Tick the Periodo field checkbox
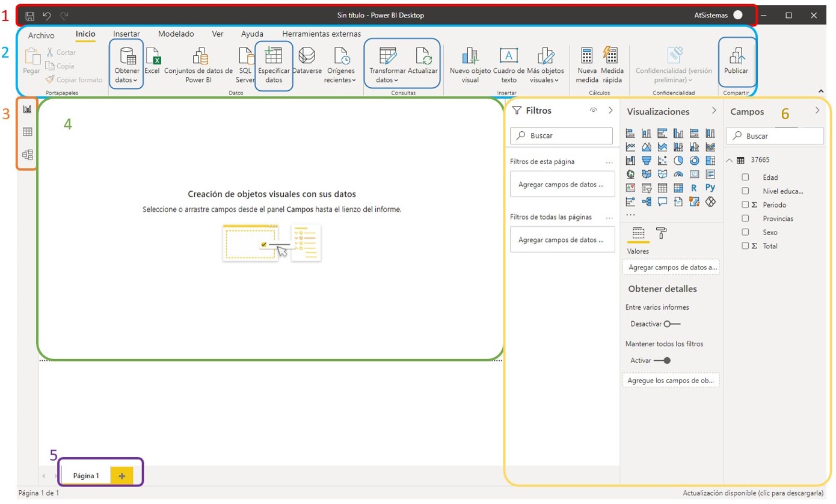 [745, 204]
